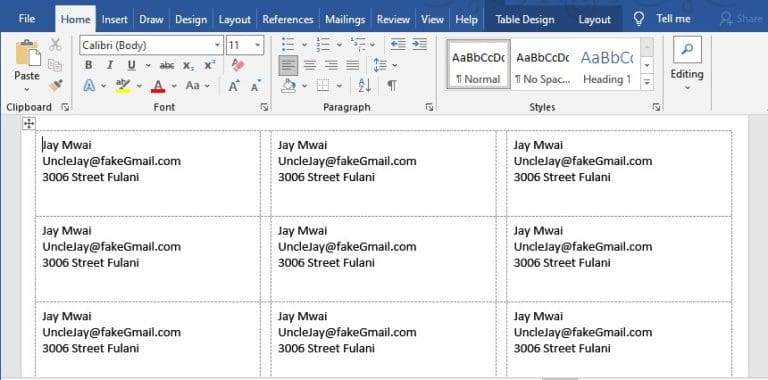768x380 pixels.
Task: Click Decrease Indent icon
Action: point(398,45)
